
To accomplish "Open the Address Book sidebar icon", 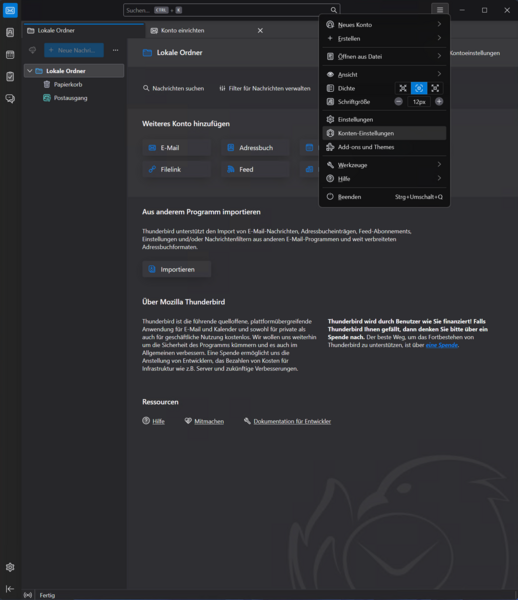I will 10,33.
